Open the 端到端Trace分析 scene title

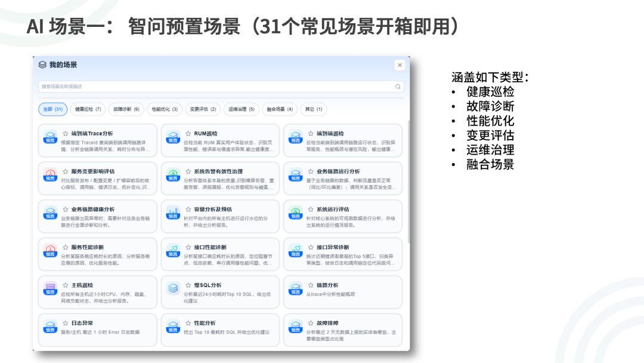pos(92,133)
